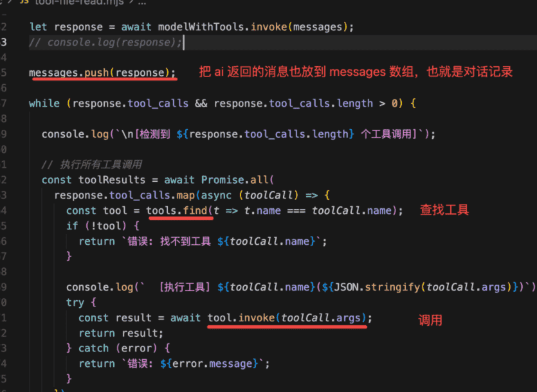The image size is (537, 392).
Task: Click the 执行所有工具调用 comment line
Action: [91, 165]
